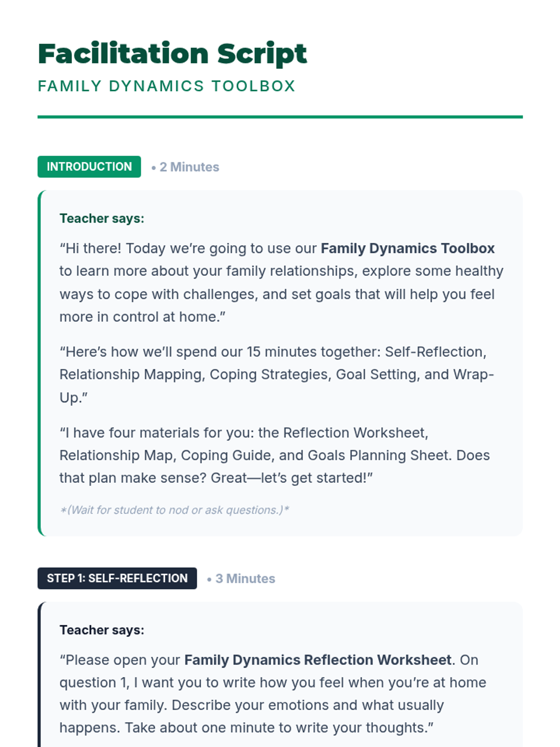Viewport: 560px width, 747px height.
Task: Click the italic 'Wait for student to nod' note
Action: (175, 510)
